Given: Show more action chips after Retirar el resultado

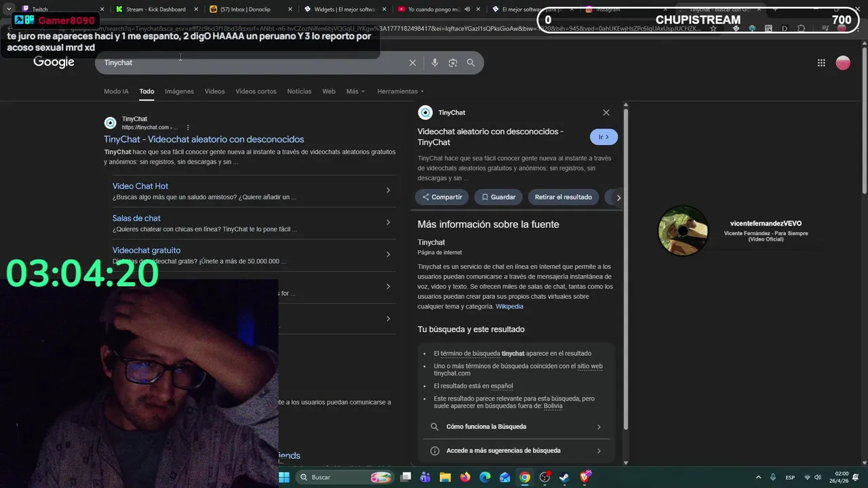Looking at the screenshot, I should [618, 197].
